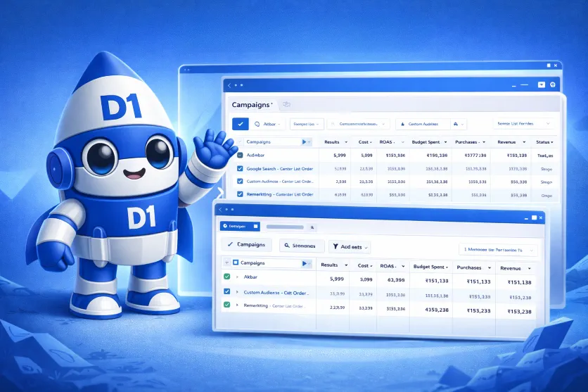Click the people icon dropdown after Custom Audience filter

pos(459,124)
